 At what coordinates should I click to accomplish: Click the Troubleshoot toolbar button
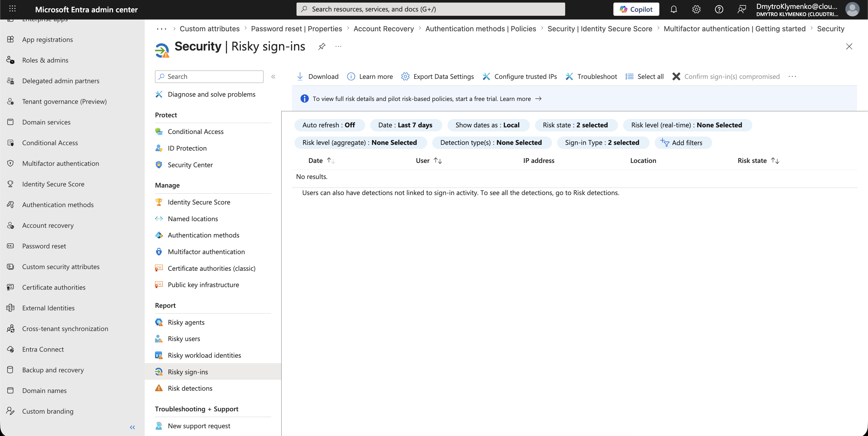[591, 76]
